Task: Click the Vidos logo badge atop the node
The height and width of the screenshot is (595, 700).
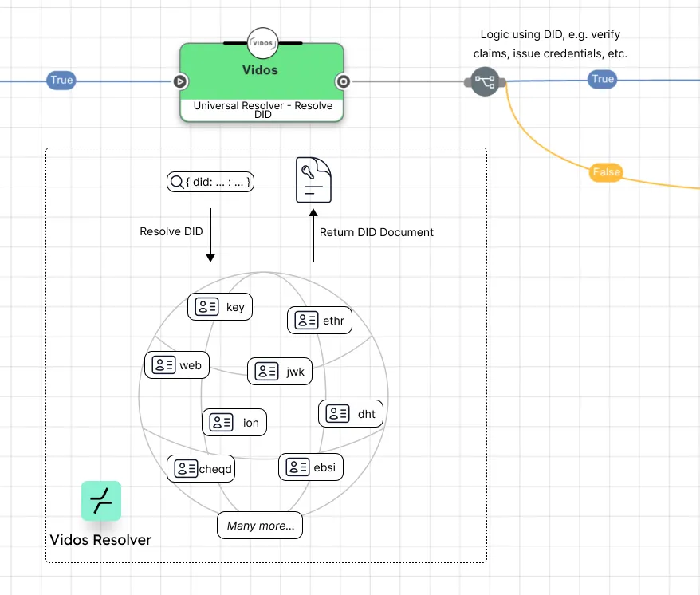Action: click(x=262, y=43)
